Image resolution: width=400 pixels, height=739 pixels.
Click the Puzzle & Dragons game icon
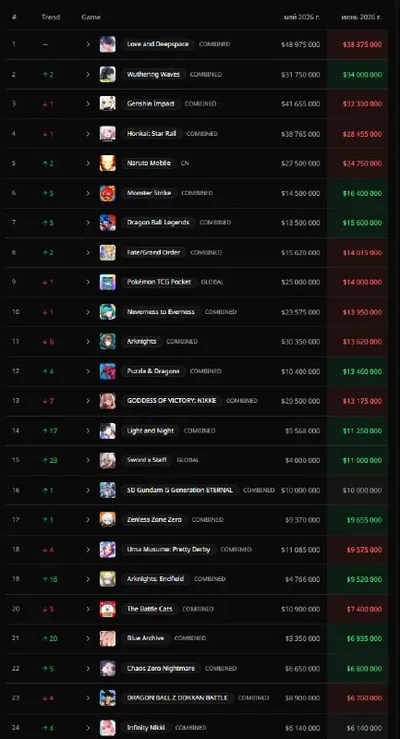[x=107, y=371]
